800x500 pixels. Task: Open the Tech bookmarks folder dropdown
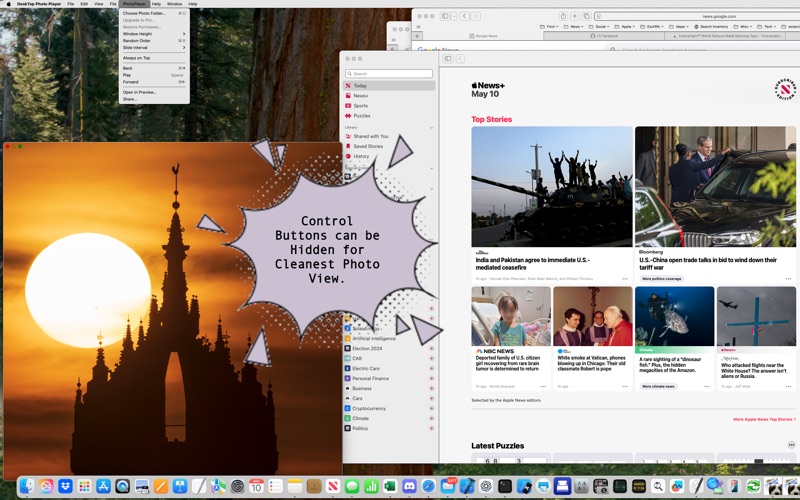point(767,27)
